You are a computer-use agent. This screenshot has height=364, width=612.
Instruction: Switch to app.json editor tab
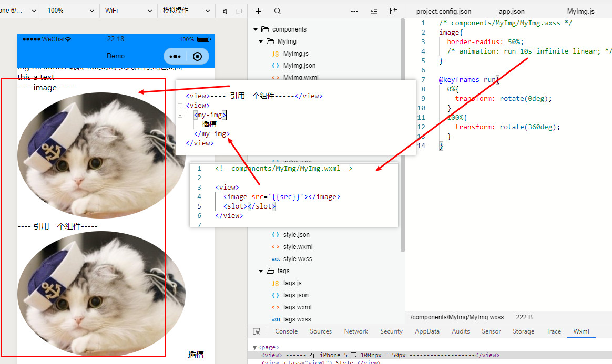(512, 12)
